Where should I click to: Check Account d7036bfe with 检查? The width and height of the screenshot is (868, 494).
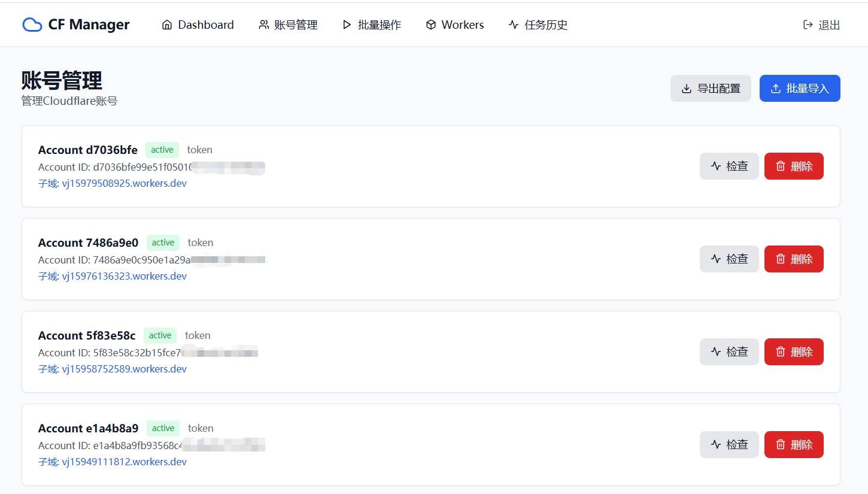pos(729,166)
